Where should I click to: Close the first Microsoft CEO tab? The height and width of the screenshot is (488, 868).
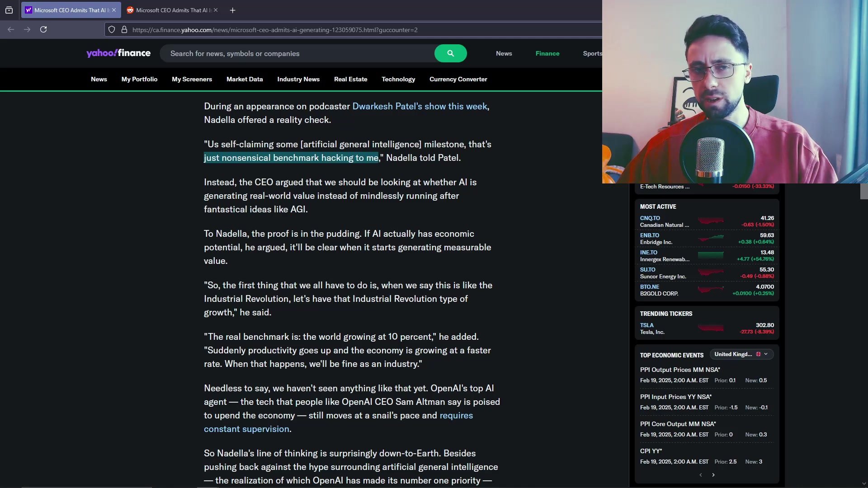(114, 10)
